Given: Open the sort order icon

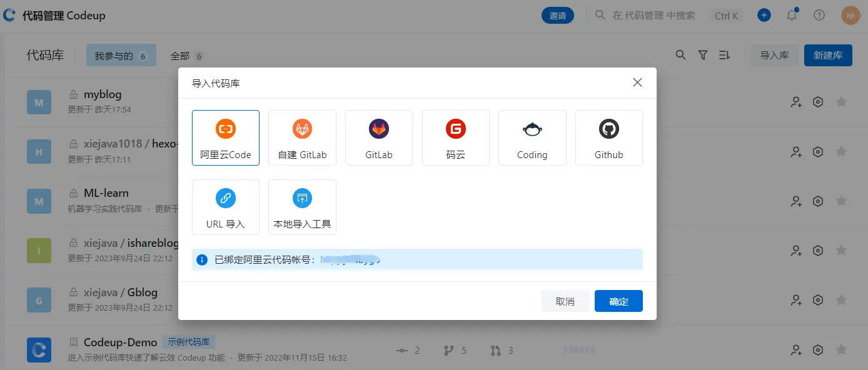Looking at the screenshot, I should pyautogui.click(x=724, y=55).
